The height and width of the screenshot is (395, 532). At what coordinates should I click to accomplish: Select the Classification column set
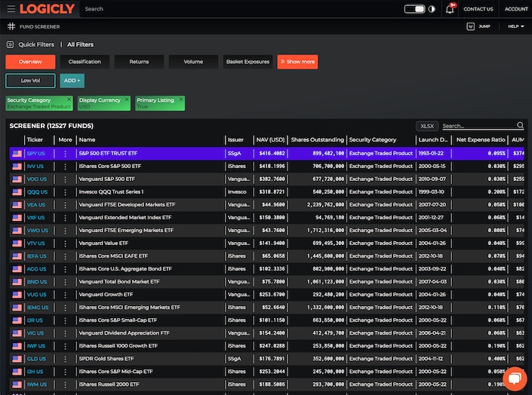(x=85, y=62)
